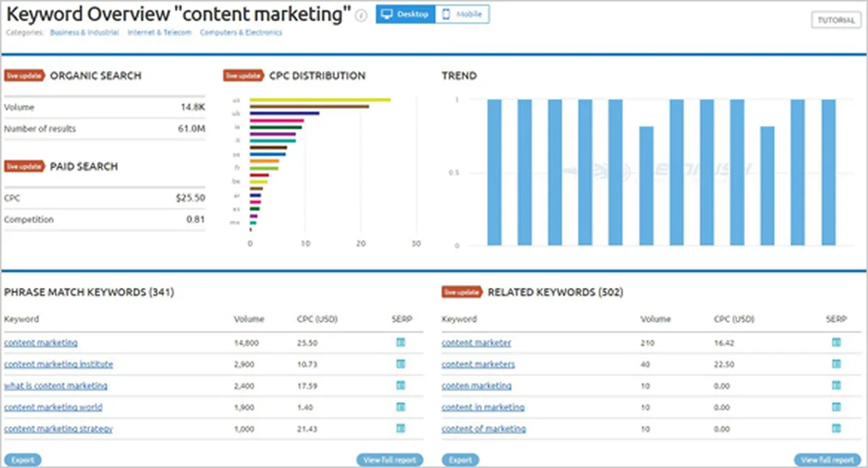The image size is (868, 468).
Task: Open SERP icon for conten marketing row
Action: (836, 386)
